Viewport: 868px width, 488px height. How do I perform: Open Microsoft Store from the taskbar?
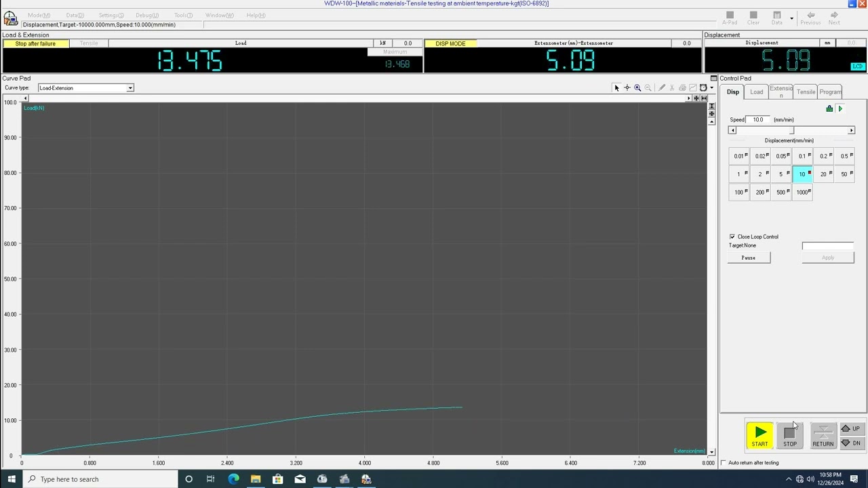pyautogui.click(x=278, y=479)
